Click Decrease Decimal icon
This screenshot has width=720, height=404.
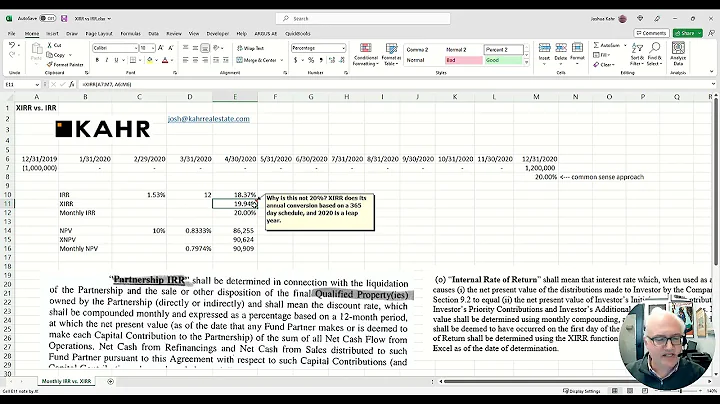tap(342, 60)
